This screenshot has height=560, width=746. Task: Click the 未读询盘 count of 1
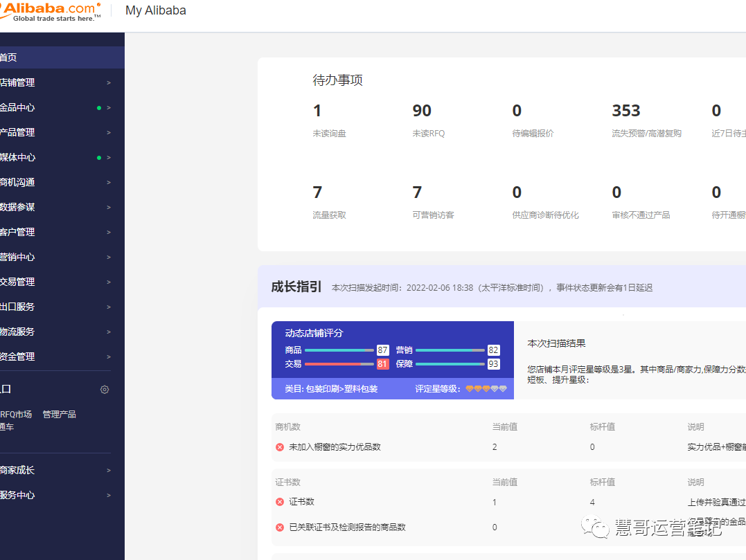click(317, 111)
